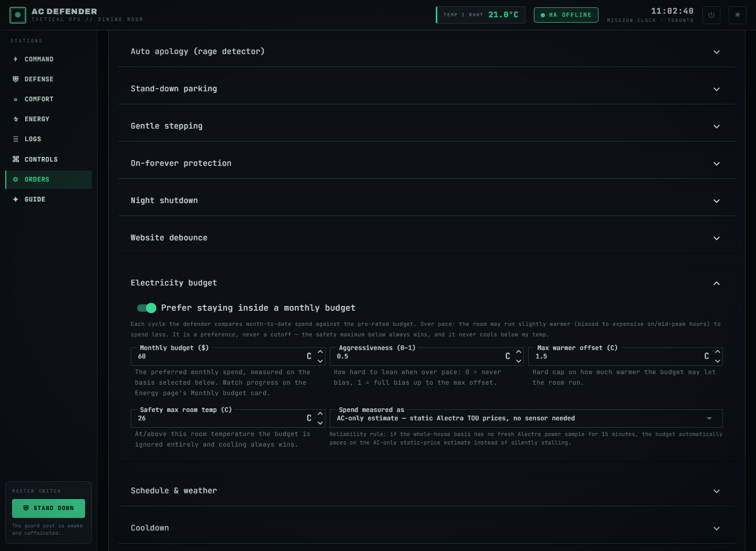Collapse the Electricity budget section
The image size is (756, 551).
pos(426,283)
